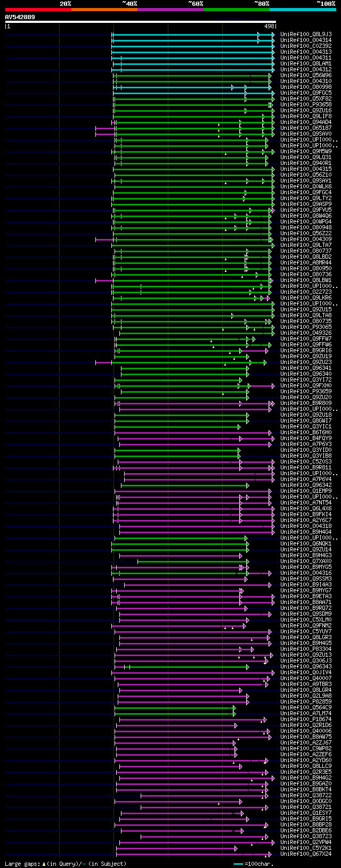
Task: Select subject label UniRef100_O04309
Action: pos(306,239)
